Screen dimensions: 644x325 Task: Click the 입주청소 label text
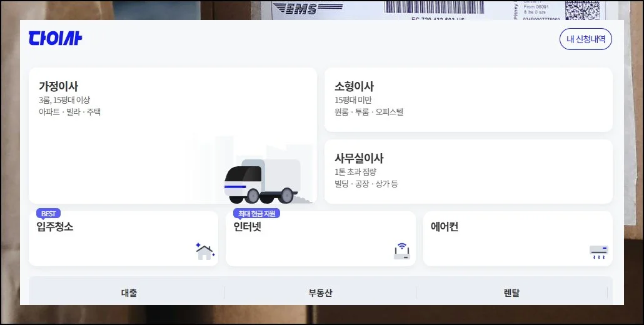(x=54, y=227)
